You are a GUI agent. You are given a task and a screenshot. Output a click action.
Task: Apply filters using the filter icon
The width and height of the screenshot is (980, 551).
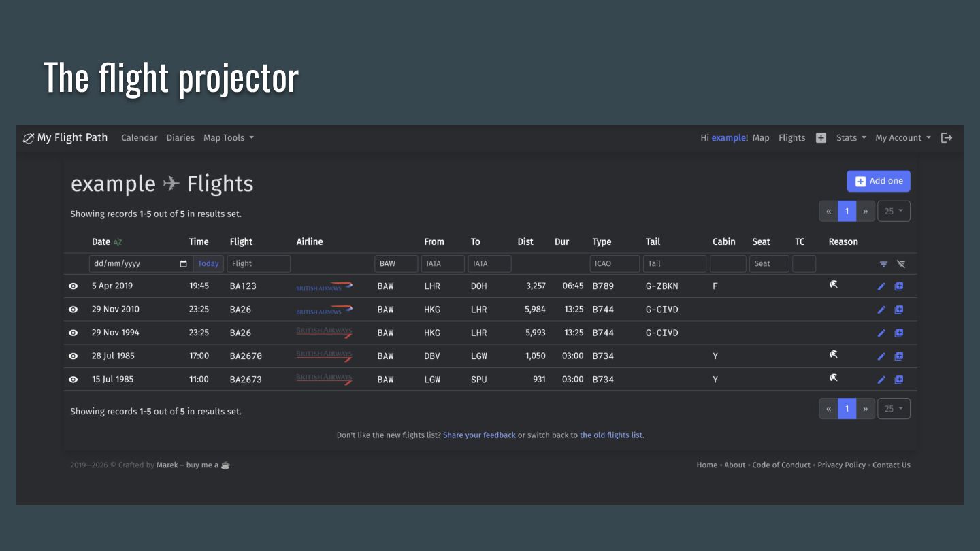point(883,264)
